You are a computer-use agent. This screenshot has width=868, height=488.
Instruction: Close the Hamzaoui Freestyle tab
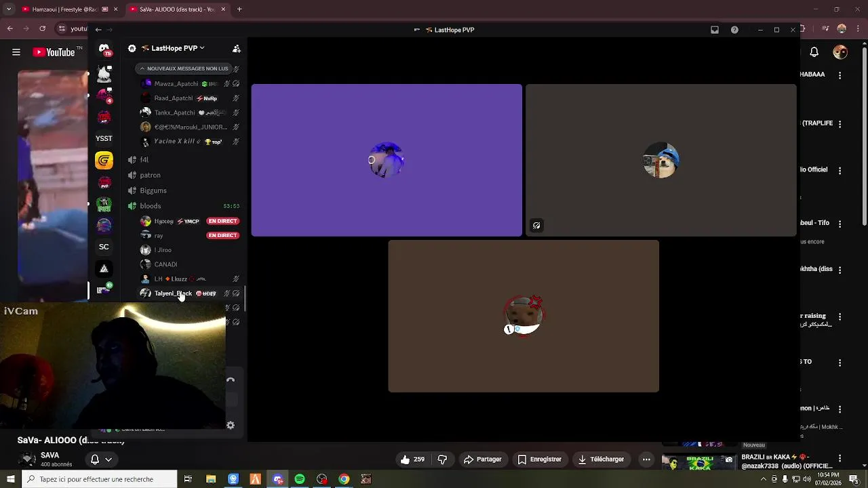pos(115,9)
